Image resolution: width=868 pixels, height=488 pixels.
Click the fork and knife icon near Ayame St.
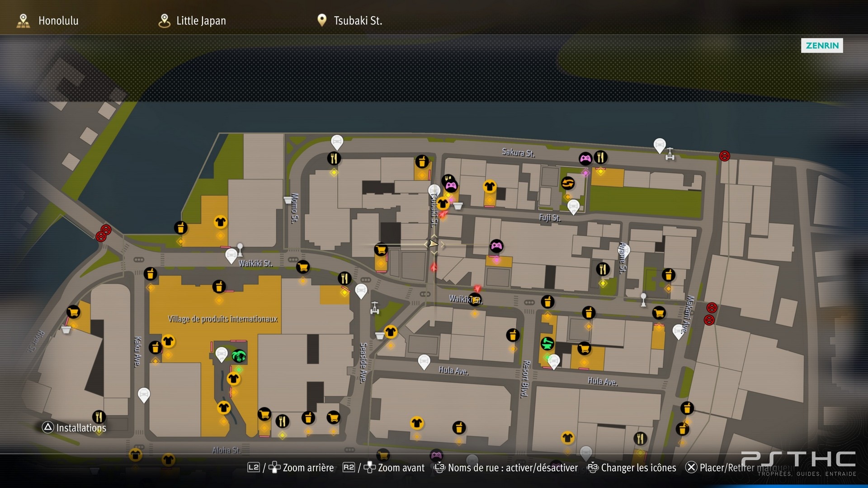(603, 269)
